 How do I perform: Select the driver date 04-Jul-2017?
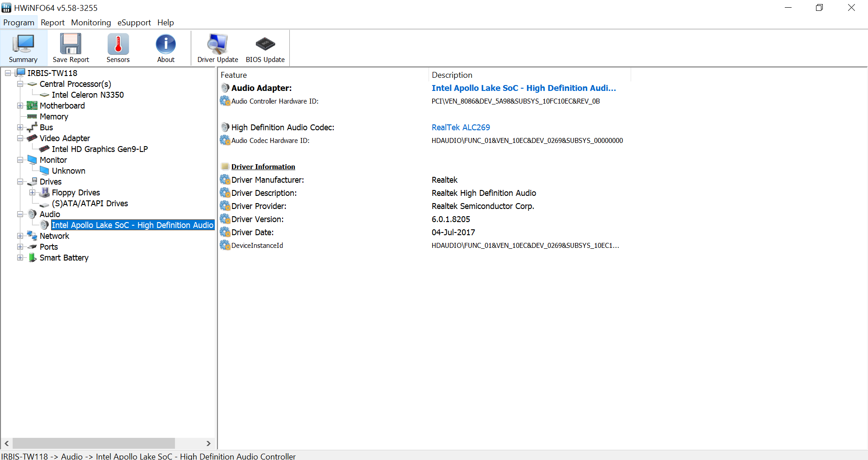tap(453, 232)
